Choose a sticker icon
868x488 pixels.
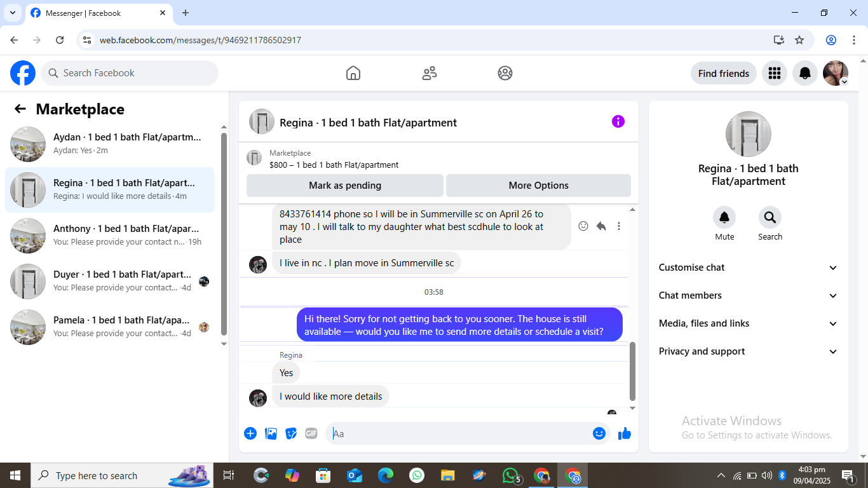[x=291, y=433]
